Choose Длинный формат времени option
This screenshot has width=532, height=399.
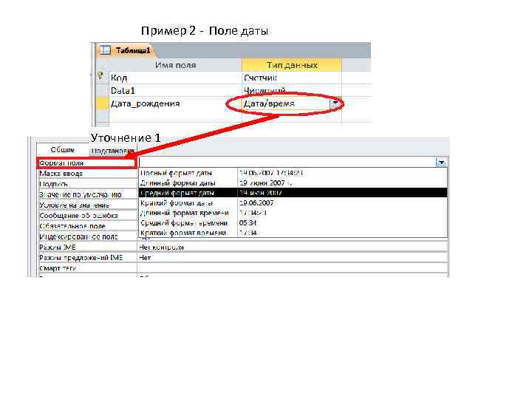[x=293, y=213]
